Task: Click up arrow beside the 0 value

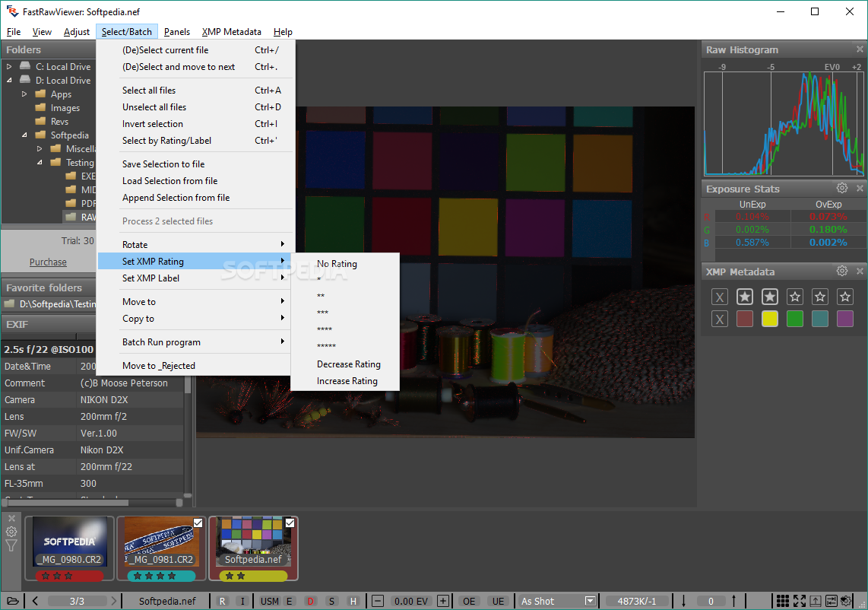Action: pyautogui.click(x=734, y=601)
